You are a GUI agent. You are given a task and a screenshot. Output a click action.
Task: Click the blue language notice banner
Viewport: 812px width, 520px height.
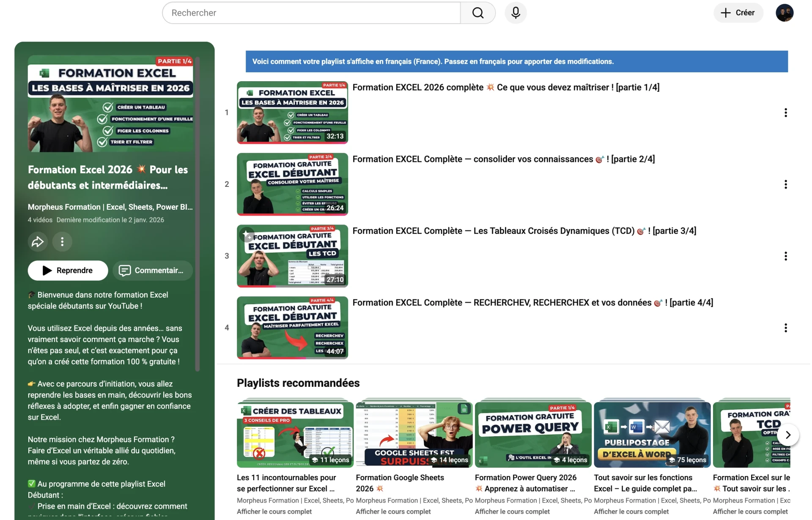(x=517, y=62)
